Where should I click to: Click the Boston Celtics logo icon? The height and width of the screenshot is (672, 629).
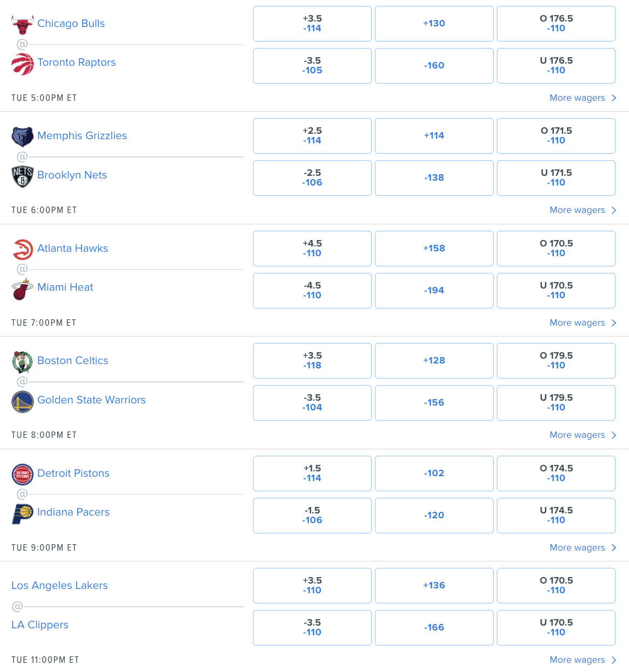[x=23, y=362]
